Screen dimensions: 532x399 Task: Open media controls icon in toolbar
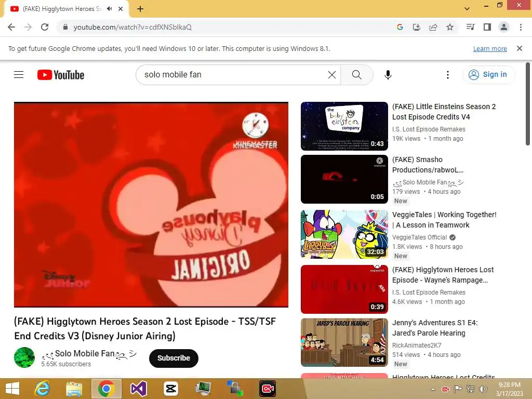click(470, 27)
